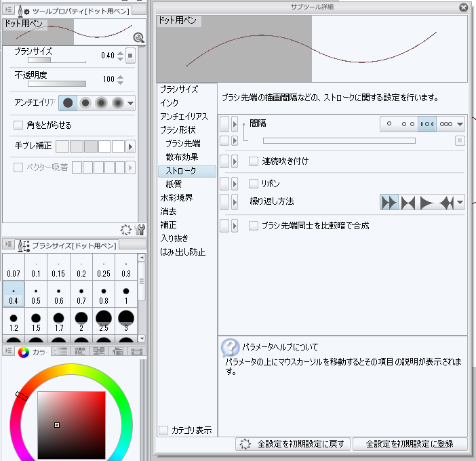The image size is (476, 461).
Task: Enable the 角をとがらせる checkbox
Action: tap(19, 125)
